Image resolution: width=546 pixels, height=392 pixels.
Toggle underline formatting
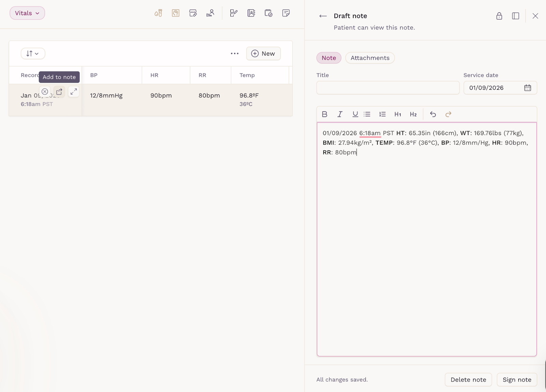pos(355,114)
